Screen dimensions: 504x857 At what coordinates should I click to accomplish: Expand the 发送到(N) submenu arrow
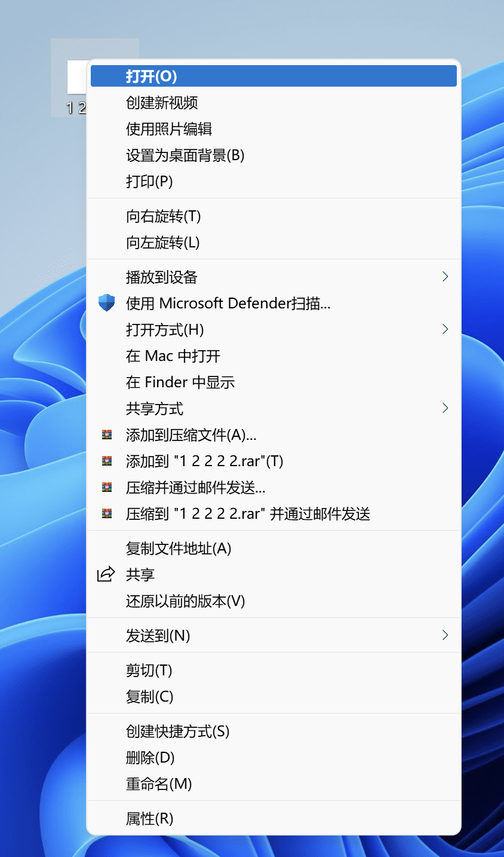pyautogui.click(x=445, y=635)
